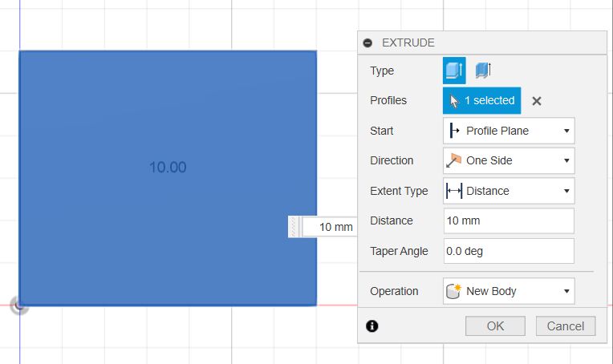Select the blue square sketch profile

tap(96, 241)
